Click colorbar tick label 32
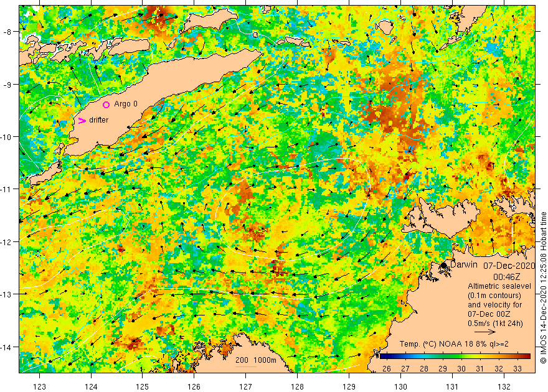Screen dimensions: 548x392 [x=499, y=368]
